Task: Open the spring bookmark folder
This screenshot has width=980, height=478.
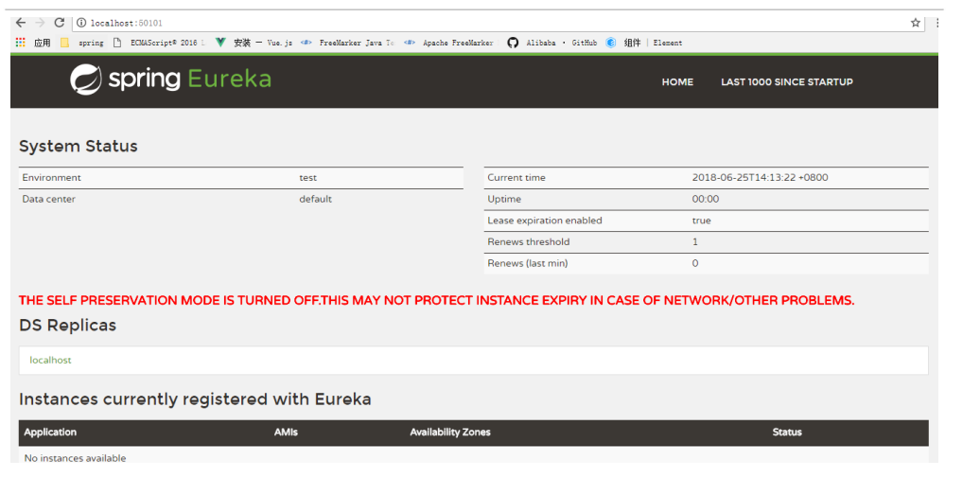Action: 82,43
